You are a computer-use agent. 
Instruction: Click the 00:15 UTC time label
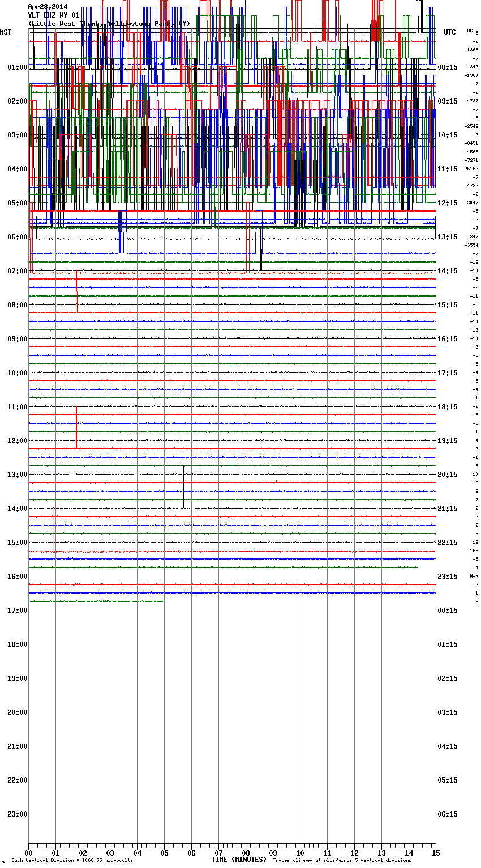pos(448,611)
